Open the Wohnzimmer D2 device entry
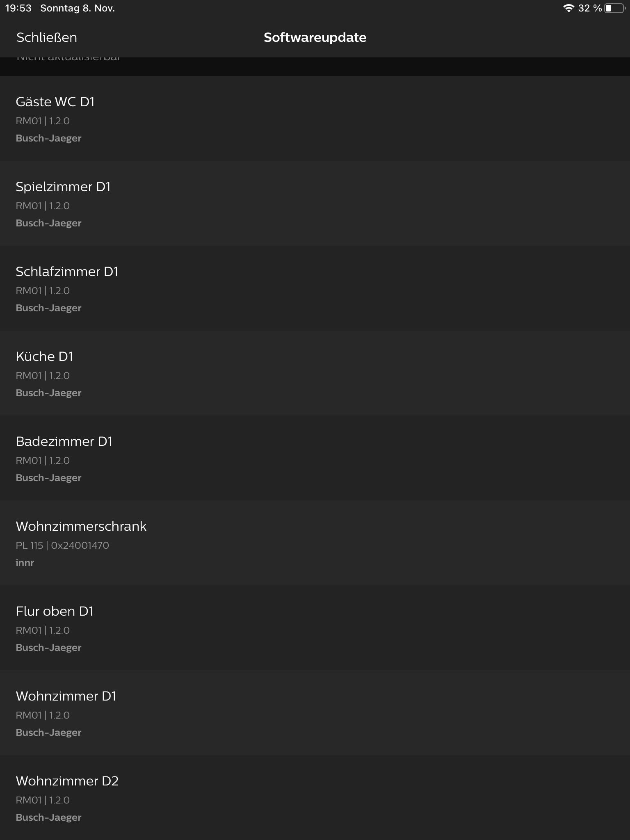 315,797
